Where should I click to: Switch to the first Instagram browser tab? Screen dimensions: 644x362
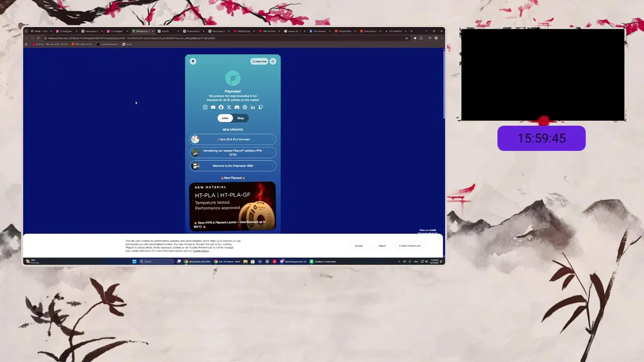[x=65, y=31]
